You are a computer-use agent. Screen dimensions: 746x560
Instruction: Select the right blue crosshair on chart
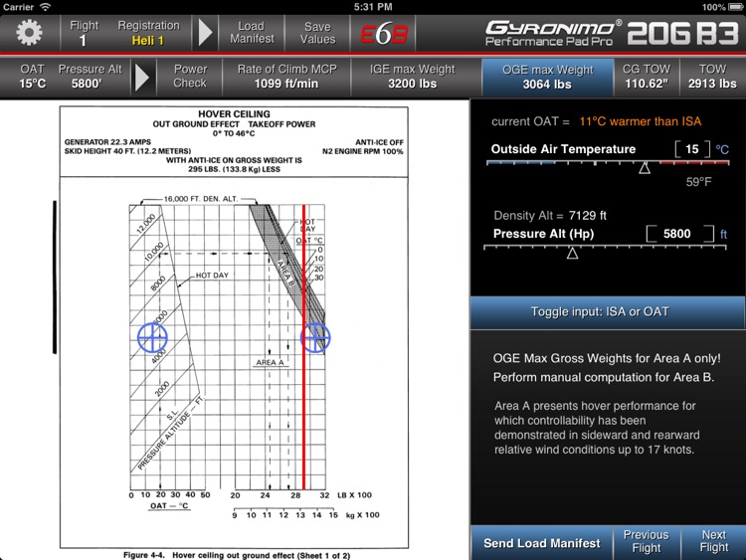[x=315, y=337]
